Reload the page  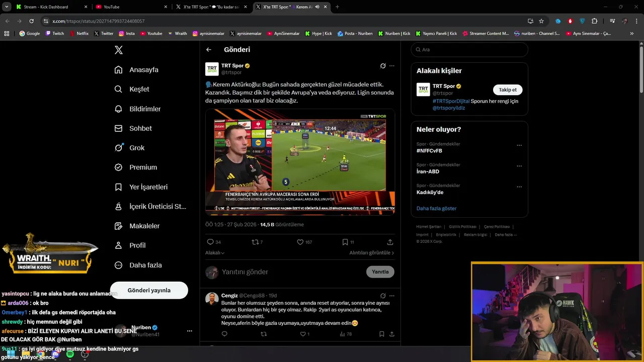click(31, 21)
